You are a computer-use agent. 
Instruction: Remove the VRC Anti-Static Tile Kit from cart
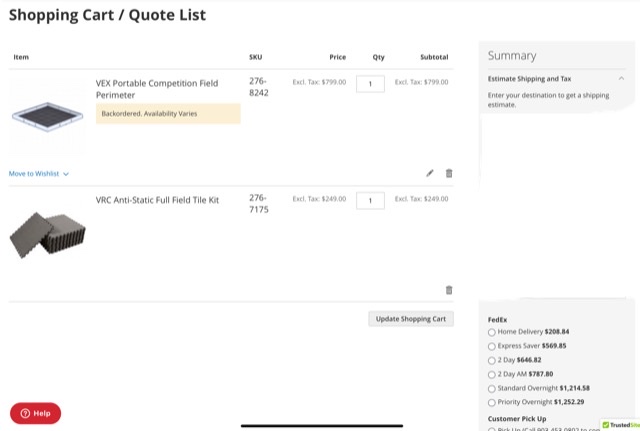(x=449, y=290)
